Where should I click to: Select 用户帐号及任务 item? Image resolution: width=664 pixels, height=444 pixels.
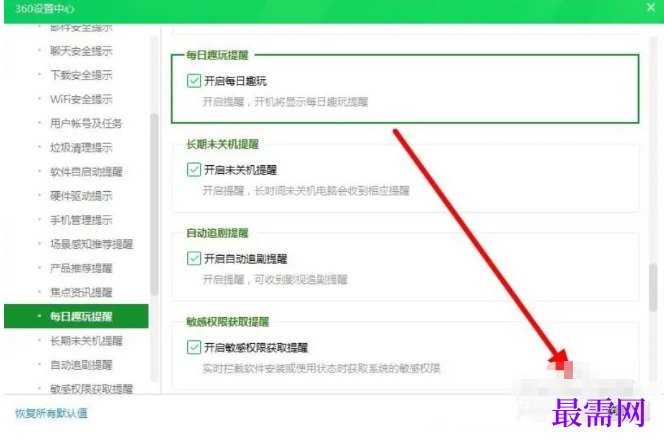[x=86, y=123]
